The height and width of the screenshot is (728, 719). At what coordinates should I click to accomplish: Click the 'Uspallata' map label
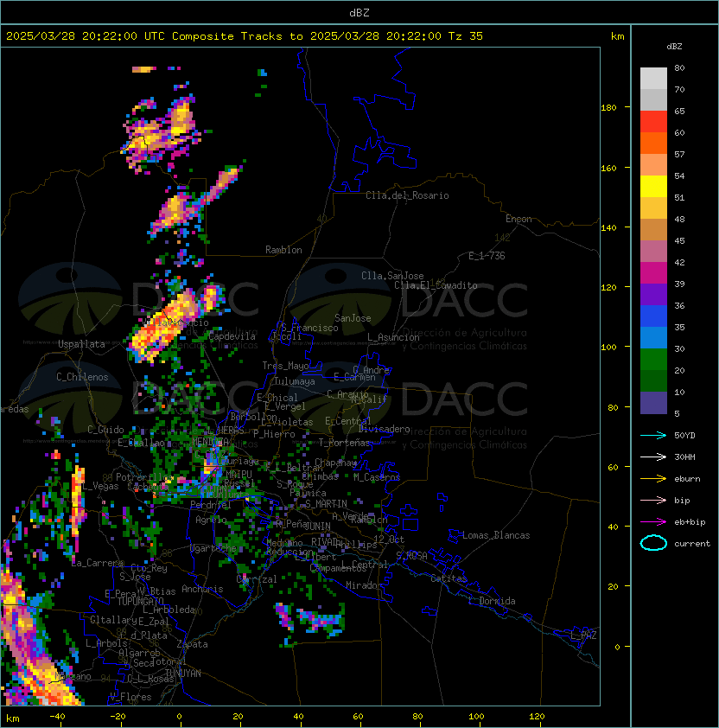82,344
